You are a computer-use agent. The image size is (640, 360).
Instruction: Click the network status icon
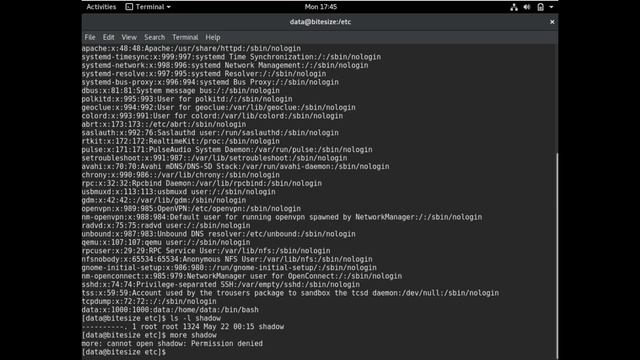click(x=514, y=7)
